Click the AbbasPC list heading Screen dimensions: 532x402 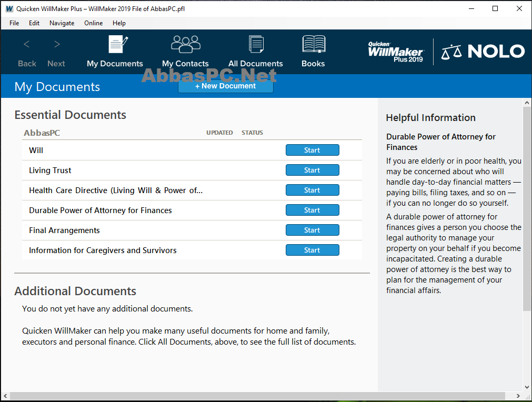(x=42, y=133)
